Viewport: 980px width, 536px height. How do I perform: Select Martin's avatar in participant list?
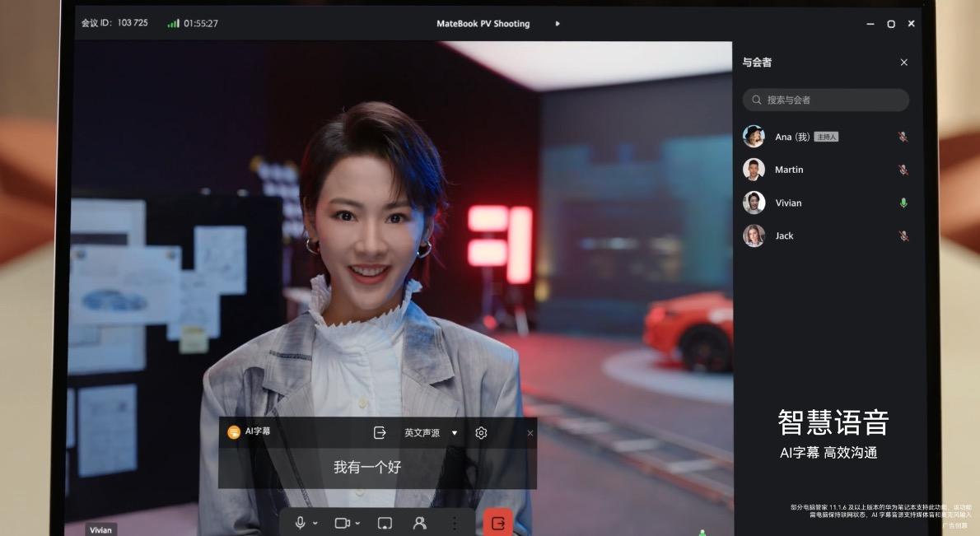754,170
